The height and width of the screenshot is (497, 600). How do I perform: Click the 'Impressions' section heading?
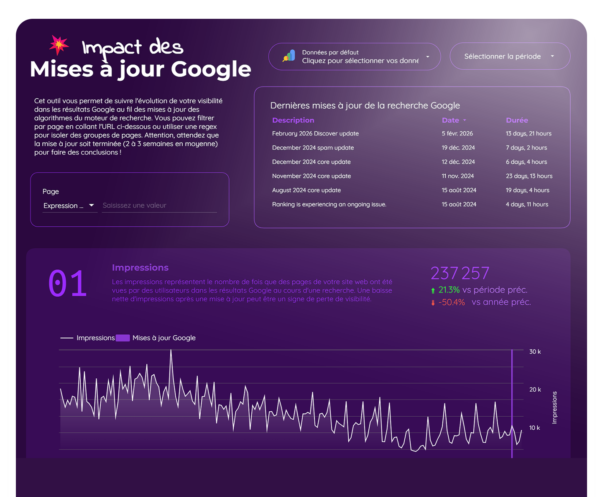pos(140,267)
